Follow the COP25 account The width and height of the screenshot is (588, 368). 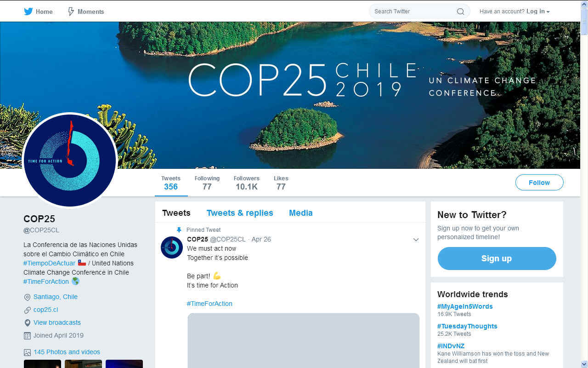coord(539,183)
